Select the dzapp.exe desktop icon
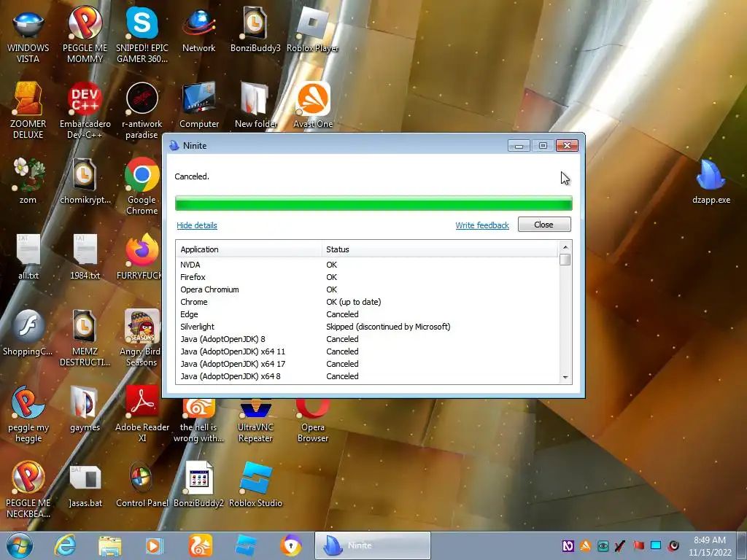The image size is (747, 560). click(x=711, y=182)
